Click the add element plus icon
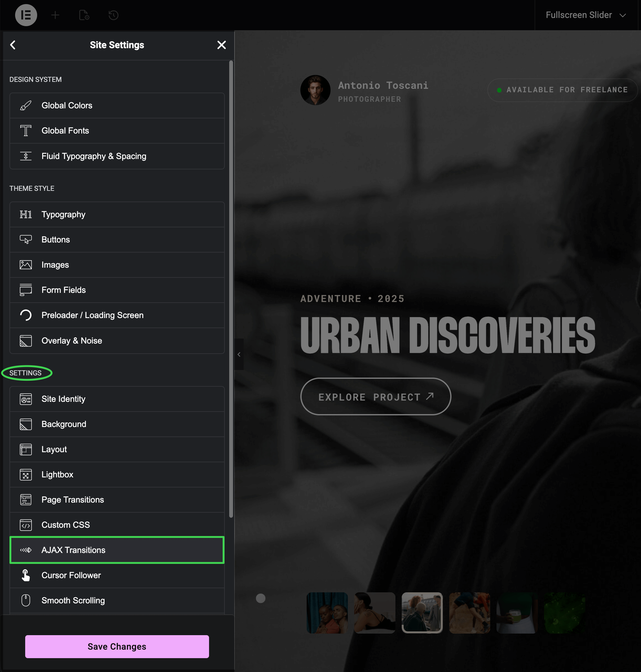This screenshot has width=641, height=672. [x=55, y=15]
